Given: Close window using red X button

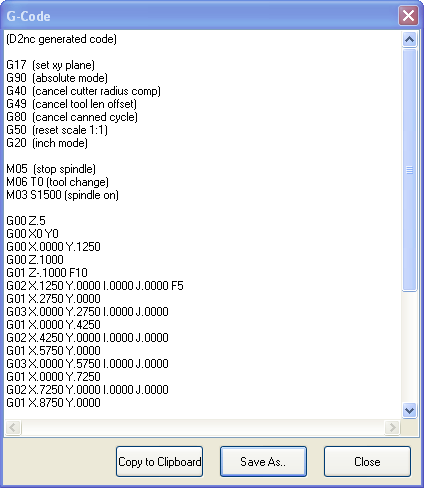Looking at the screenshot, I should pos(408,16).
